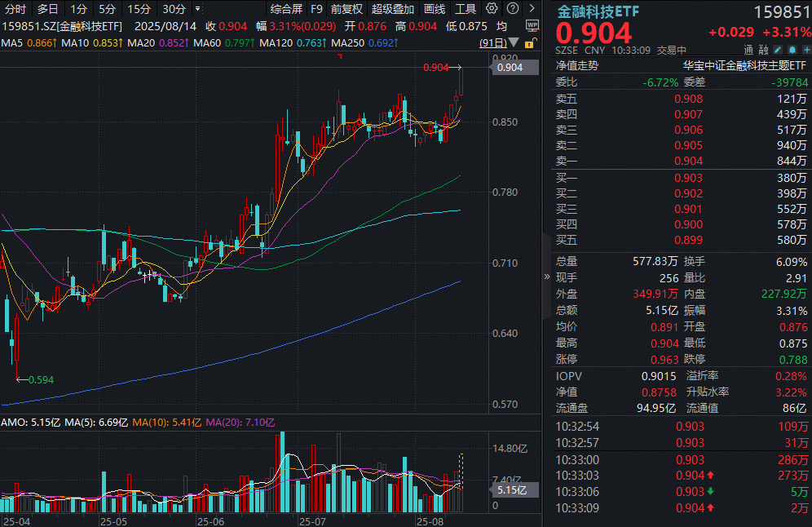The image size is (812, 527).
Task: Toggle 超级叠加 overlay mode
Action: (392, 8)
